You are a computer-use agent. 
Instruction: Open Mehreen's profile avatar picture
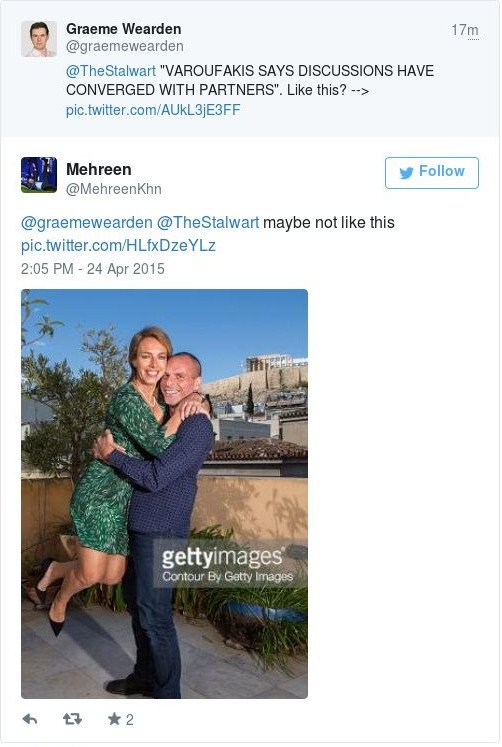pos(39,175)
